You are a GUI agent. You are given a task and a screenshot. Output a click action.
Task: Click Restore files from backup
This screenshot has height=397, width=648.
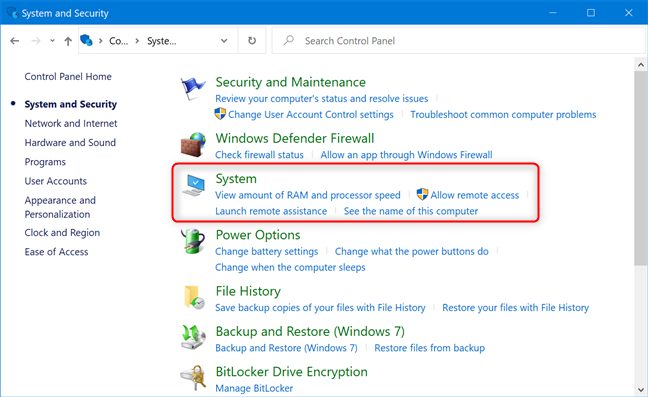pos(429,348)
